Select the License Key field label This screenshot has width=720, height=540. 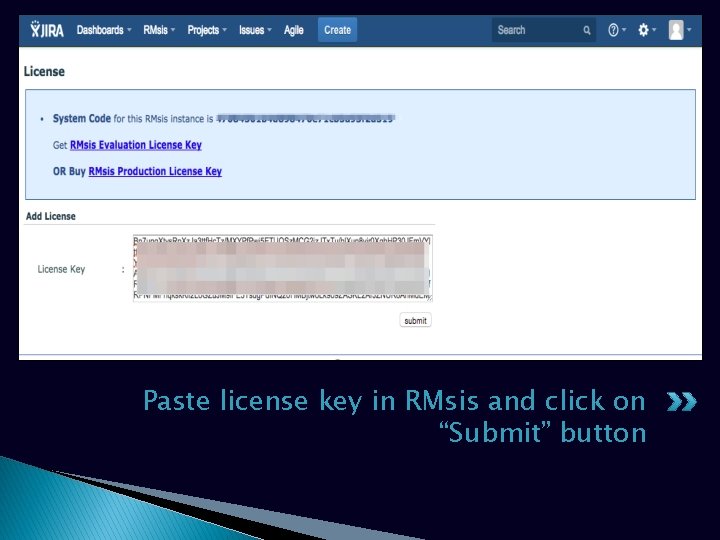[61, 269]
